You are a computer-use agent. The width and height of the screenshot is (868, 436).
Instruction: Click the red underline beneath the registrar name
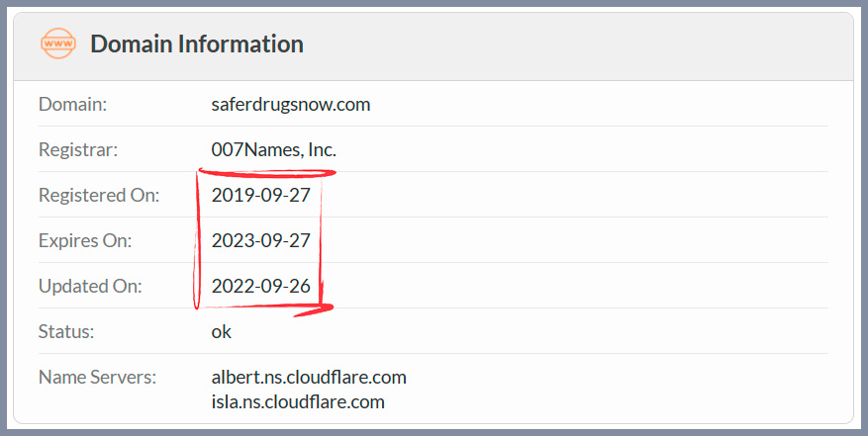267,173
